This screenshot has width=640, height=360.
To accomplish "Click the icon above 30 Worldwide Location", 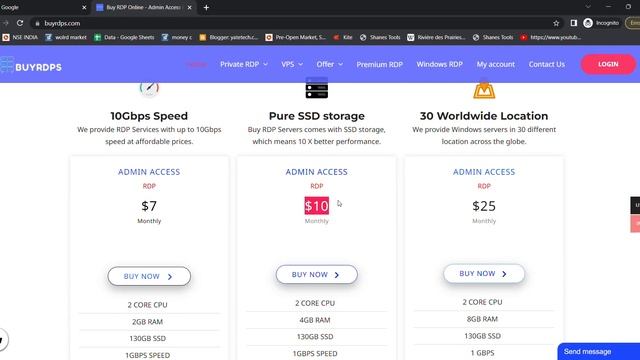I will tap(484, 89).
